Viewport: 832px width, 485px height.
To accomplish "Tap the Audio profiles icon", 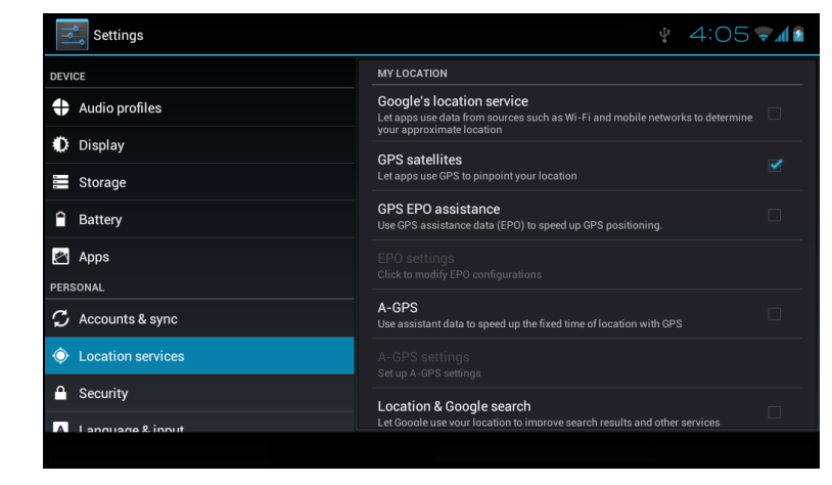I will coord(60,108).
